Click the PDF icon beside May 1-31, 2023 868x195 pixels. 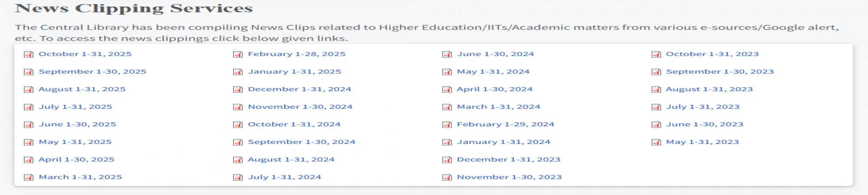[656, 142]
